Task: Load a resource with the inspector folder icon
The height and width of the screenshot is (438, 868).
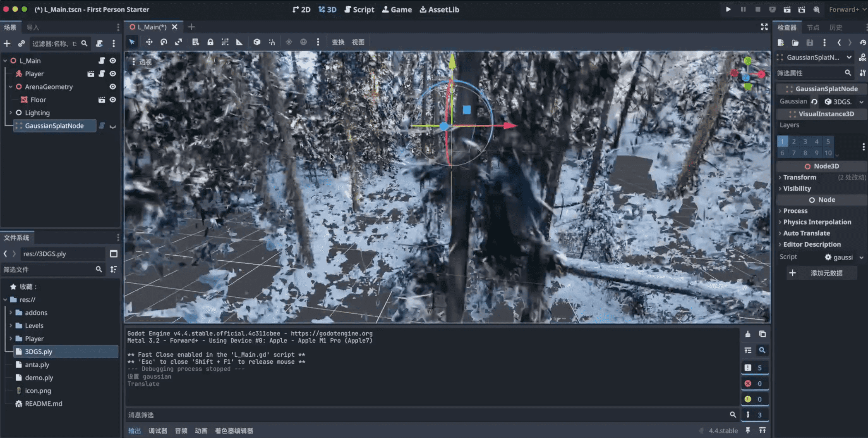Action: pos(795,42)
